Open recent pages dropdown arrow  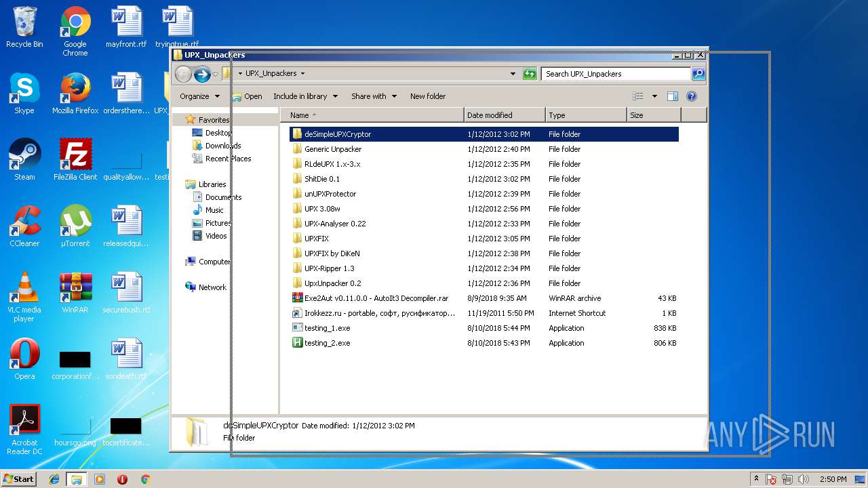tap(215, 74)
